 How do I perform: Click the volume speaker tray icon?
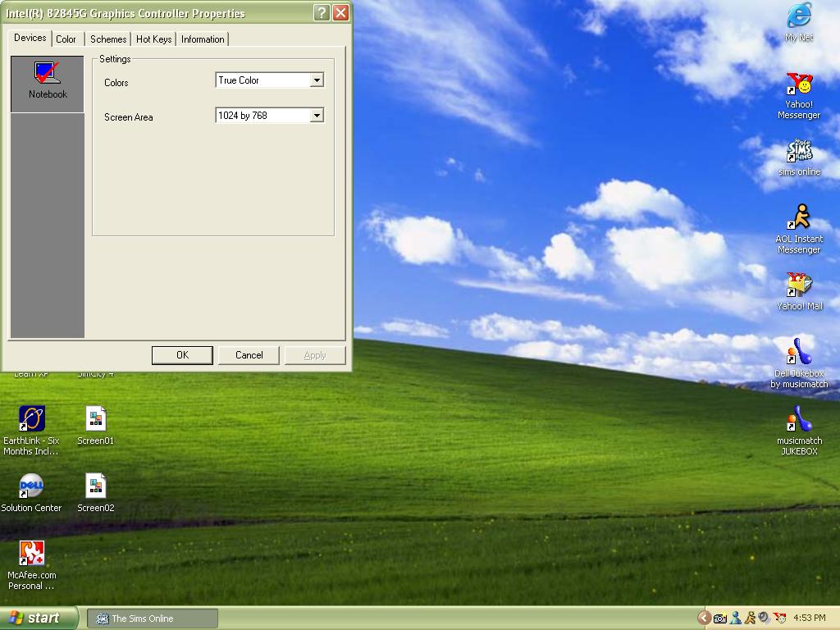(x=765, y=619)
